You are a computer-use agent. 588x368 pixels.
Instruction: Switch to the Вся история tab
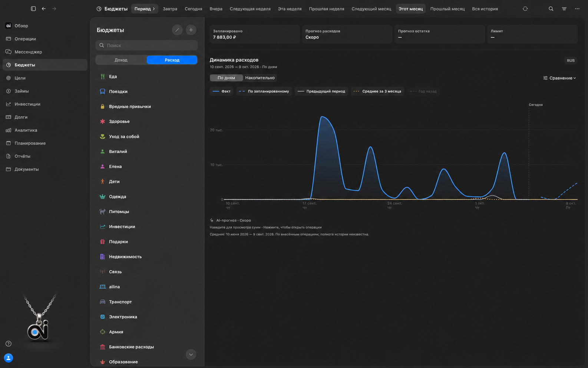[x=485, y=9]
